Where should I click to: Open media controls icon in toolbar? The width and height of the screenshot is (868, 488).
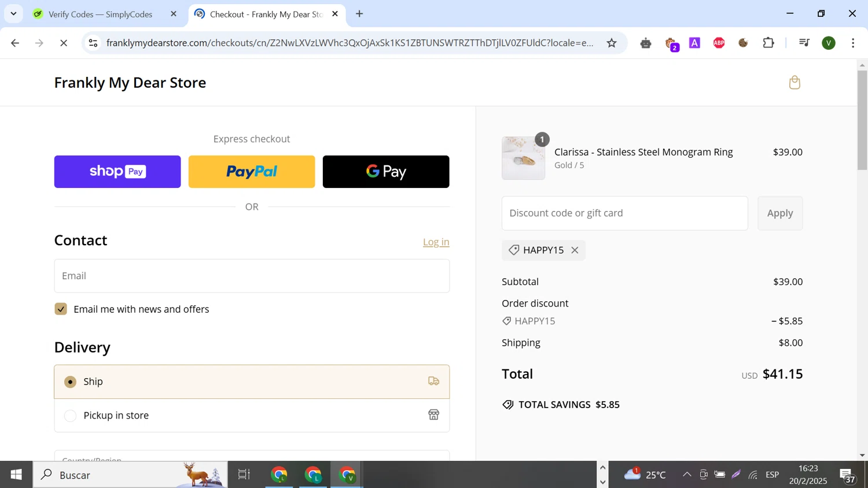coord(804,43)
